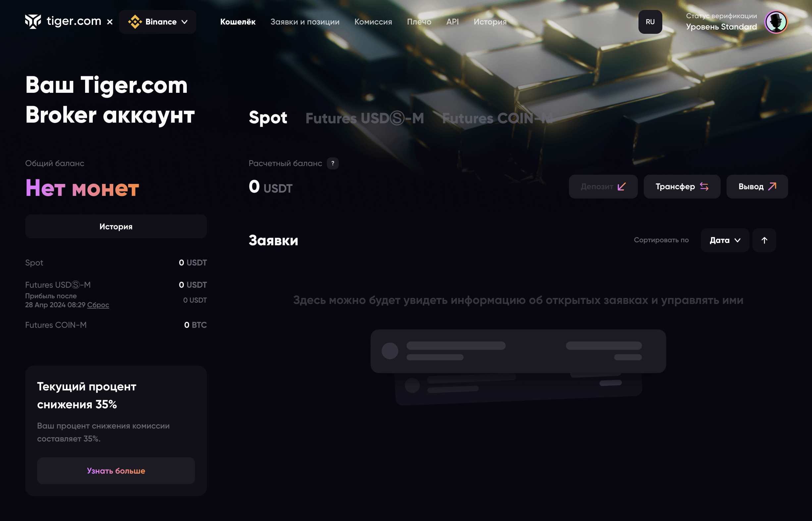Screen dimensions: 812x521
Task: Toggle the sort direction arrow button
Action: pyautogui.click(x=764, y=240)
